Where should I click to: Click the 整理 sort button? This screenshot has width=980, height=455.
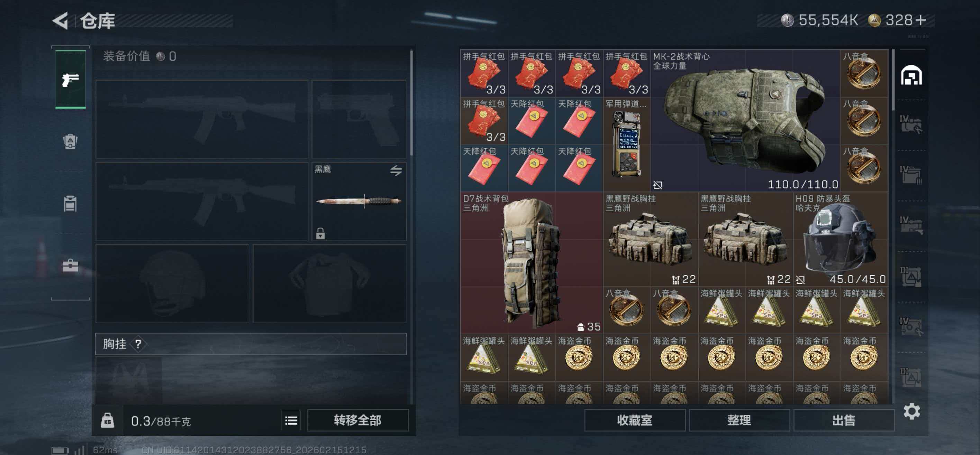click(739, 420)
